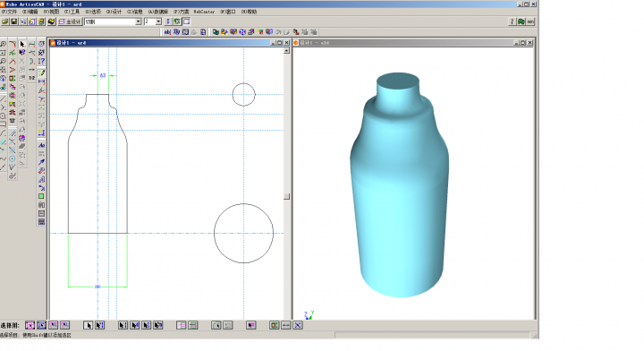
Task: Open the numeric '2' dropdown arrow
Action: tap(158, 21)
